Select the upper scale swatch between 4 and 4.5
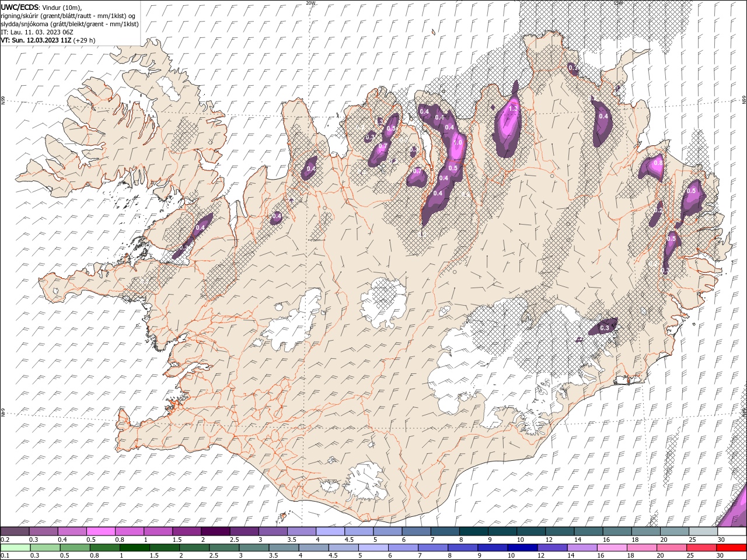 pyautogui.click(x=330, y=531)
